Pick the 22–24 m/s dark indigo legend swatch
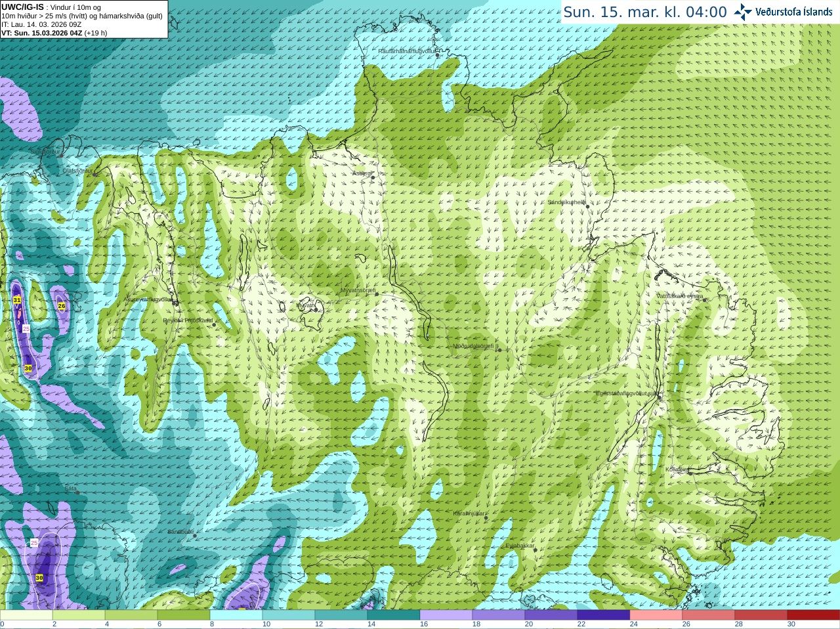This screenshot has height=629, width=840. pos(604,615)
